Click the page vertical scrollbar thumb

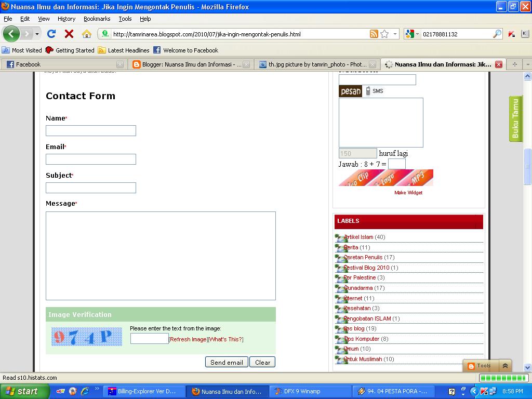pyautogui.click(x=528, y=167)
